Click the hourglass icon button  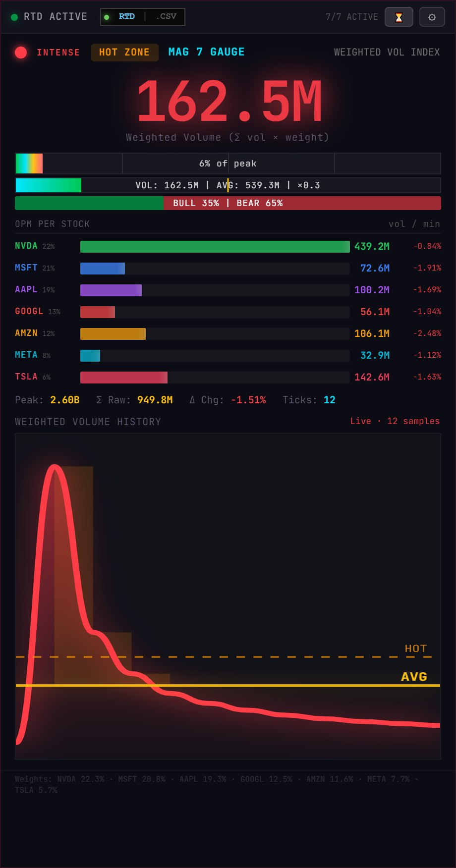pyautogui.click(x=399, y=17)
